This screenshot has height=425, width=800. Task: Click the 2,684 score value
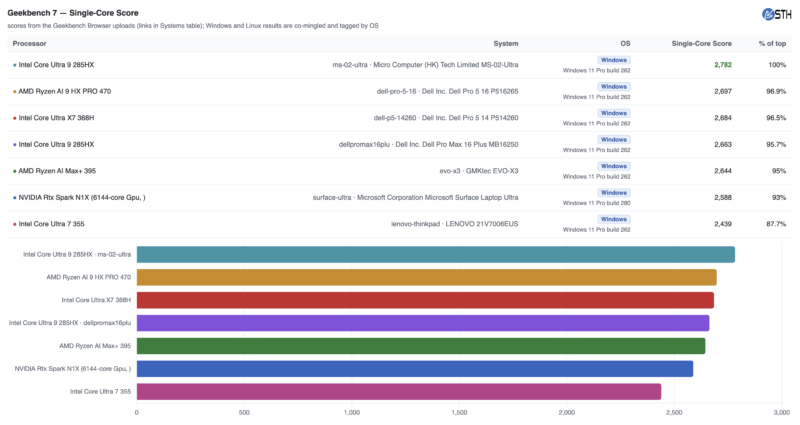tap(723, 118)
